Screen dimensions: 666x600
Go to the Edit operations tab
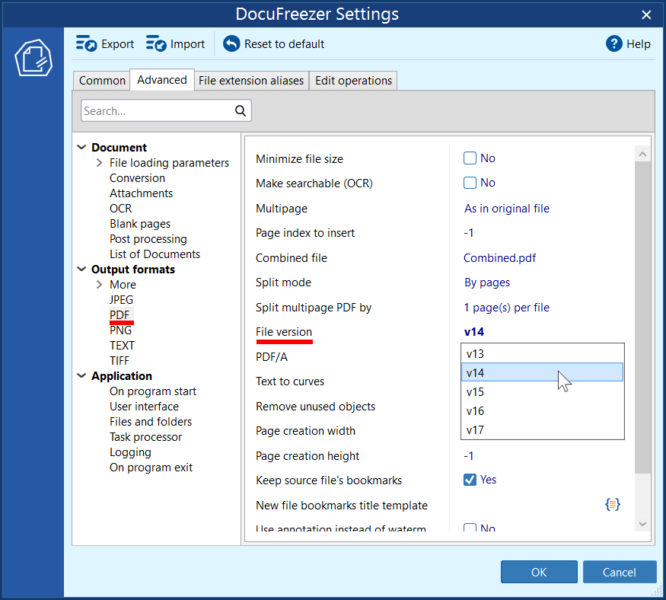(x=353, y=81)
